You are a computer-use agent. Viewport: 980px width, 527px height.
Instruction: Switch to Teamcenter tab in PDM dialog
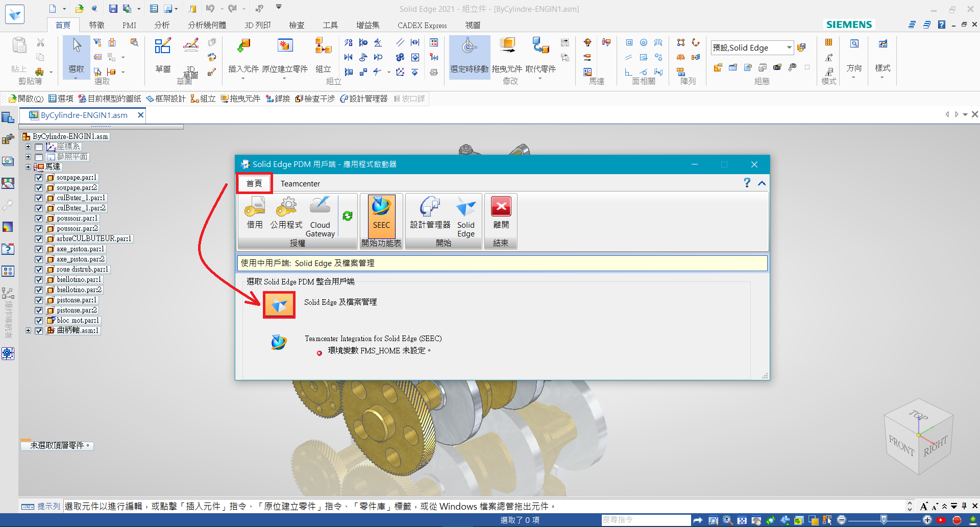coord(300,183)
